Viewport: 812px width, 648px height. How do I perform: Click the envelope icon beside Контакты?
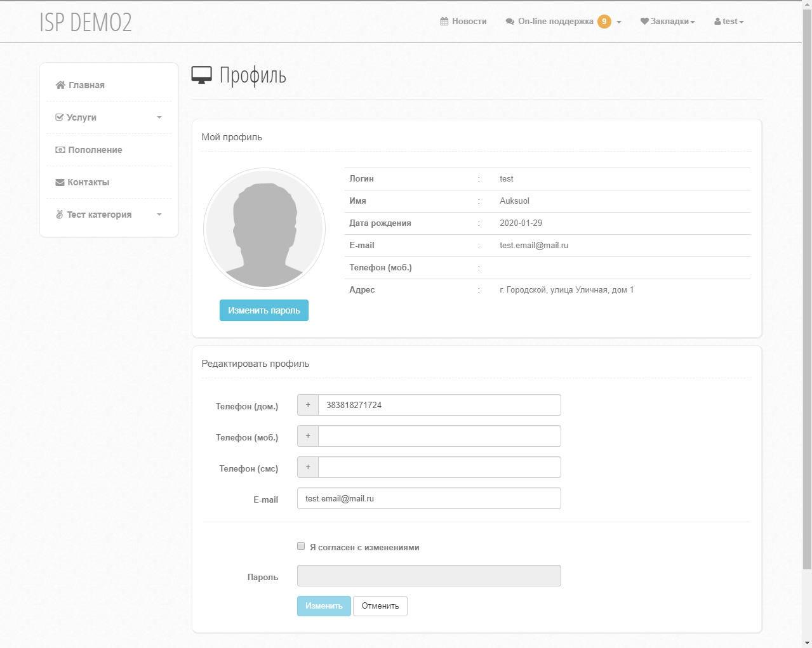60,182
